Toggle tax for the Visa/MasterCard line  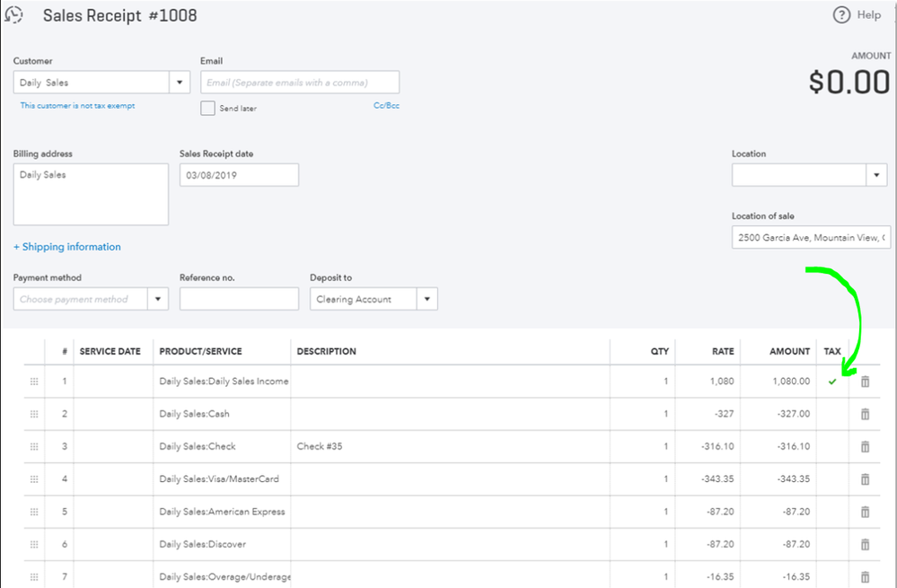832,479
